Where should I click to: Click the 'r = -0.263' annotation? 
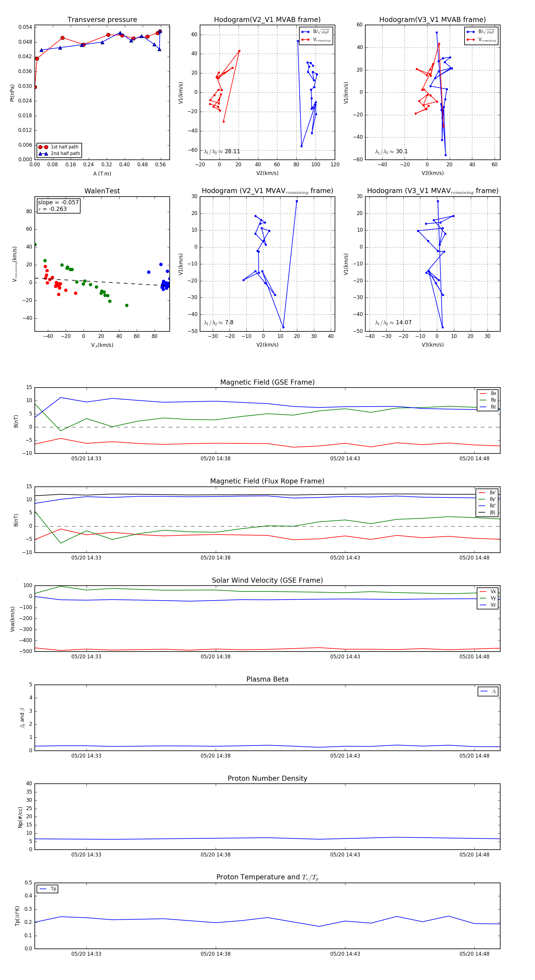[x=53, y=209]
